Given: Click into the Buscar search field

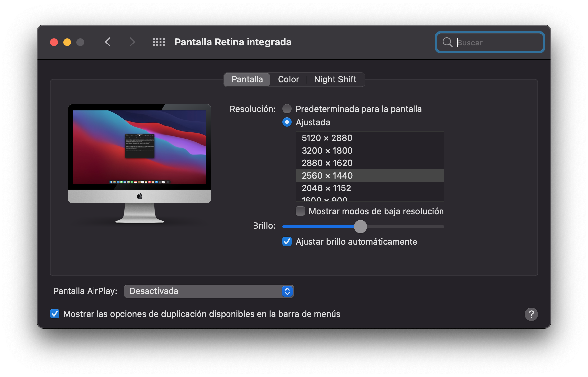Looking at the screenshot, I should tap(497, 43).
